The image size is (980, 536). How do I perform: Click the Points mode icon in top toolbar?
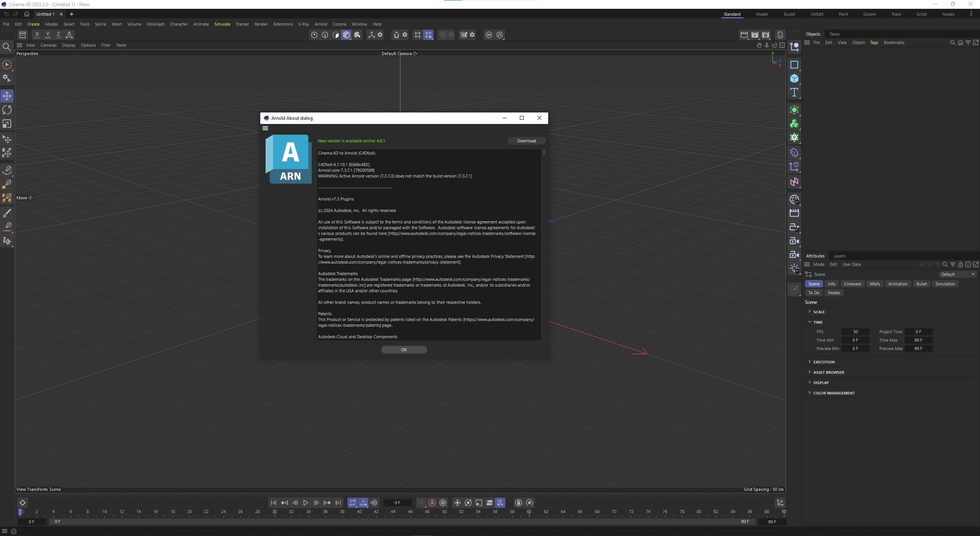click(314, 35)
